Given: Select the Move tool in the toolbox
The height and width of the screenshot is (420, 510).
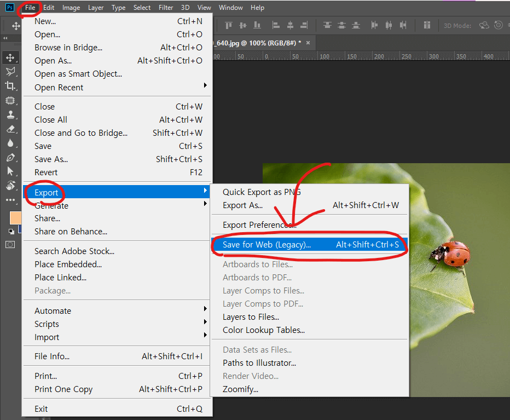Looking at the screenshot, I should coord(10,57).
